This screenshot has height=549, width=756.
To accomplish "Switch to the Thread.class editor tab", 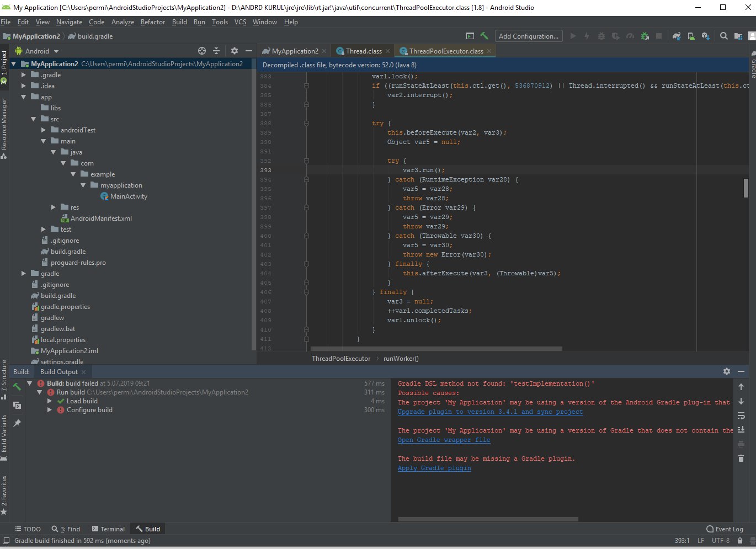I will (x=363, y=51).
